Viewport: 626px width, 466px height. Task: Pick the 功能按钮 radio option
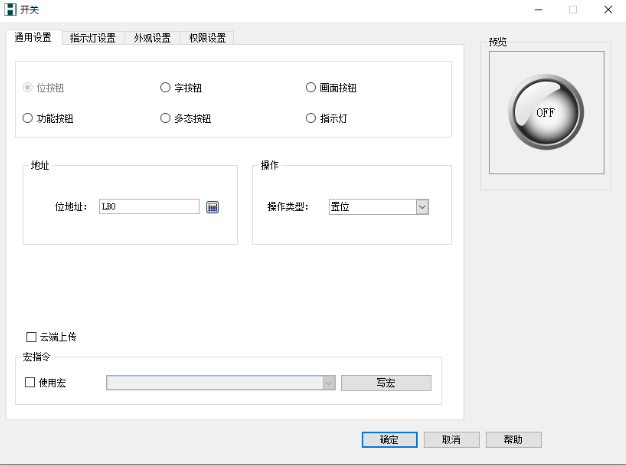tap(28, 118)
